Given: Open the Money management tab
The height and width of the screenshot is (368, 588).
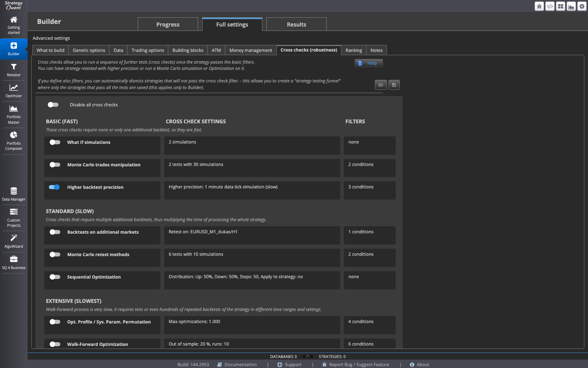Looking at the screenshot, I should point(251,50).
